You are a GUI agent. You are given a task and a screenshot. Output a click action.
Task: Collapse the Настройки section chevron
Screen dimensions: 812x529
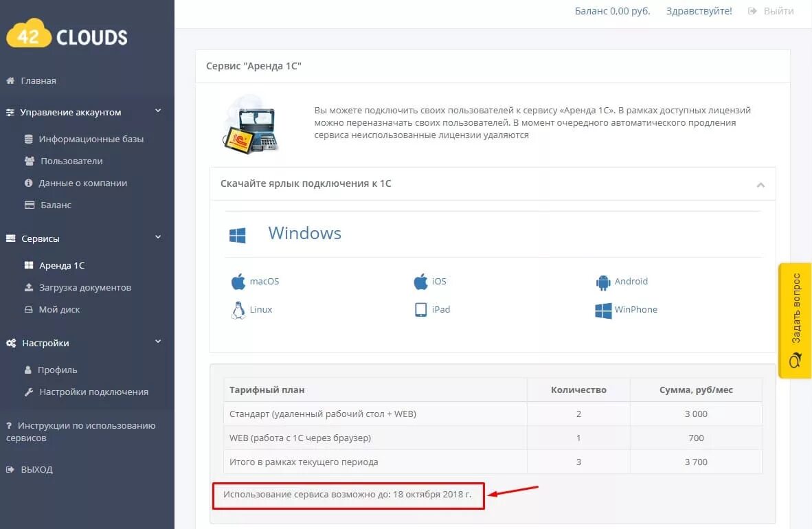point(158,342)
